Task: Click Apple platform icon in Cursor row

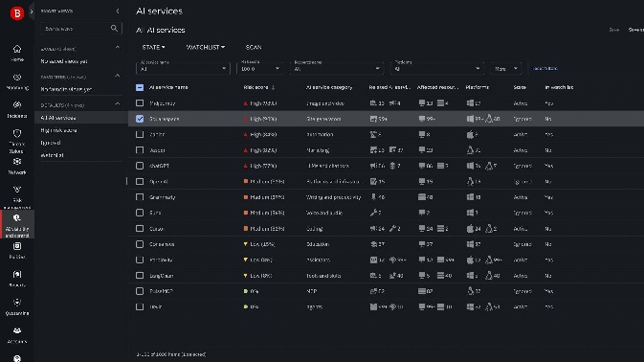Action: click(x=470, y=229)
